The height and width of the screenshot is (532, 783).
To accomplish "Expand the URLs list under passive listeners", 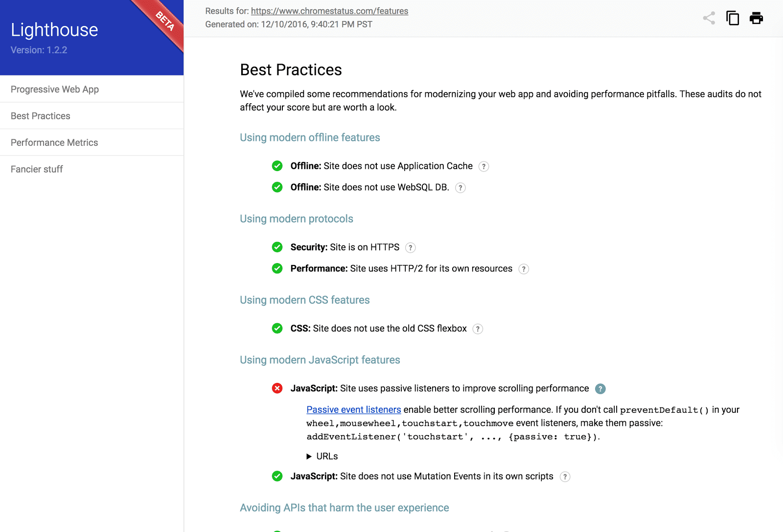I will coord(322,456).
